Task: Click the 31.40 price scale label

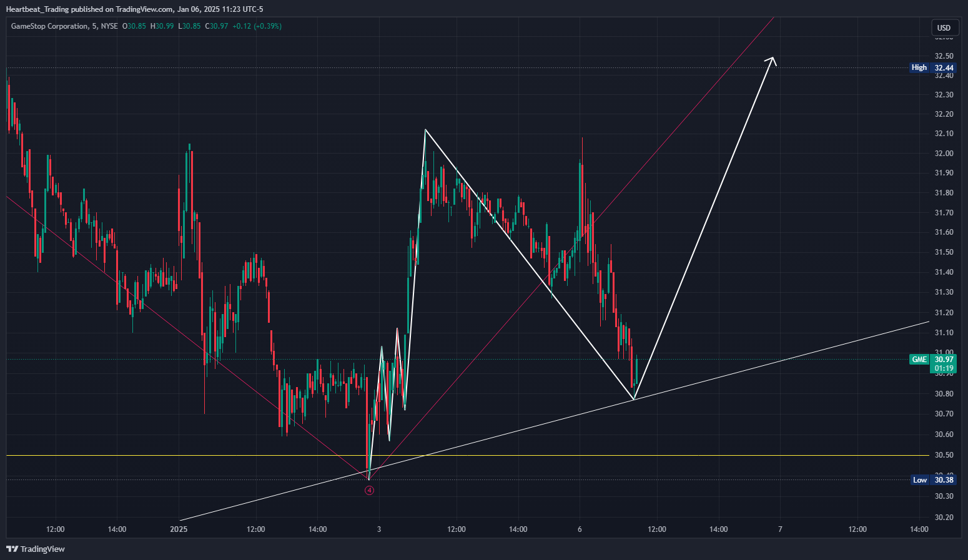Action: tap(944, 272)
